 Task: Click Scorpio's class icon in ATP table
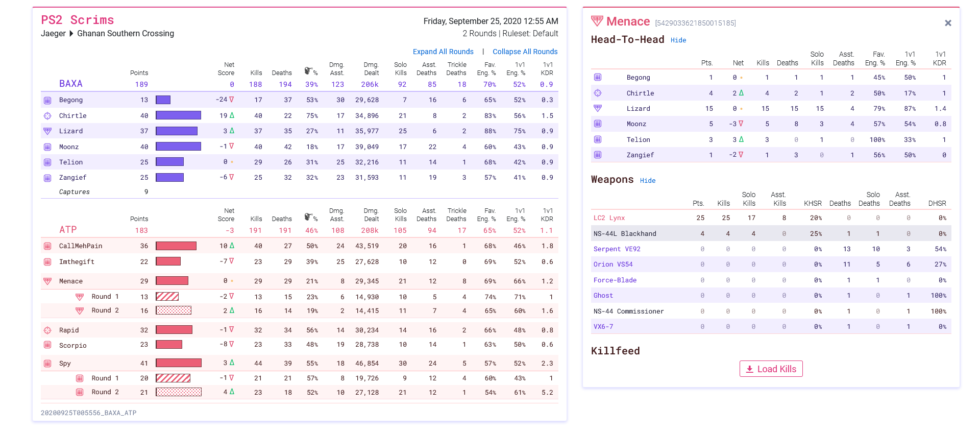tap(47, 345)
